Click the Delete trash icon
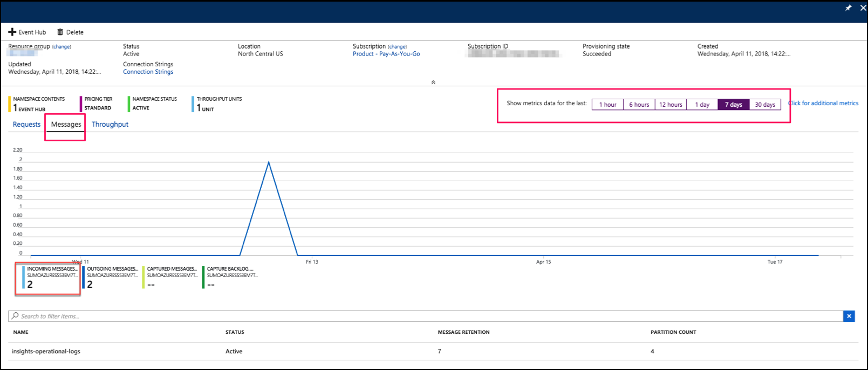Image resolution: width=868 pixels, height=370 pixels. tap(60, 32)
